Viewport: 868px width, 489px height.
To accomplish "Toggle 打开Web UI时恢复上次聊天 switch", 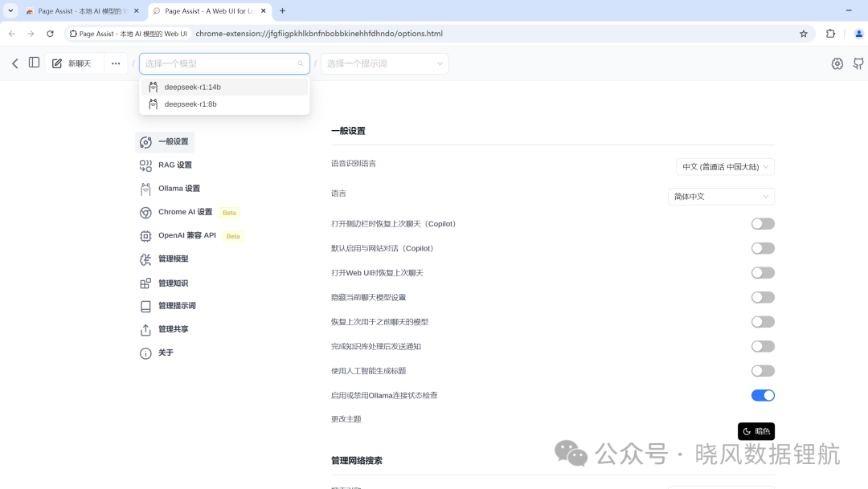I will coord(763,273).
